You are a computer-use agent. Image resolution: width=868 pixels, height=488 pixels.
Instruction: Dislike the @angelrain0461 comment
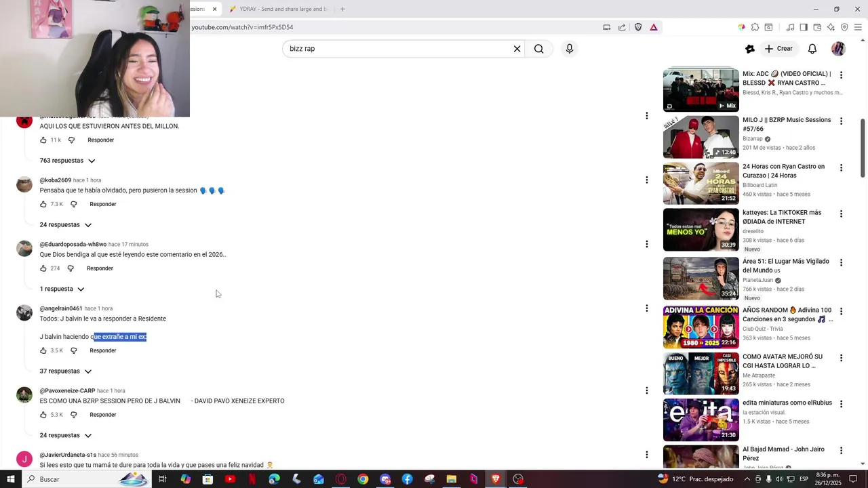[x=74, y=350]
